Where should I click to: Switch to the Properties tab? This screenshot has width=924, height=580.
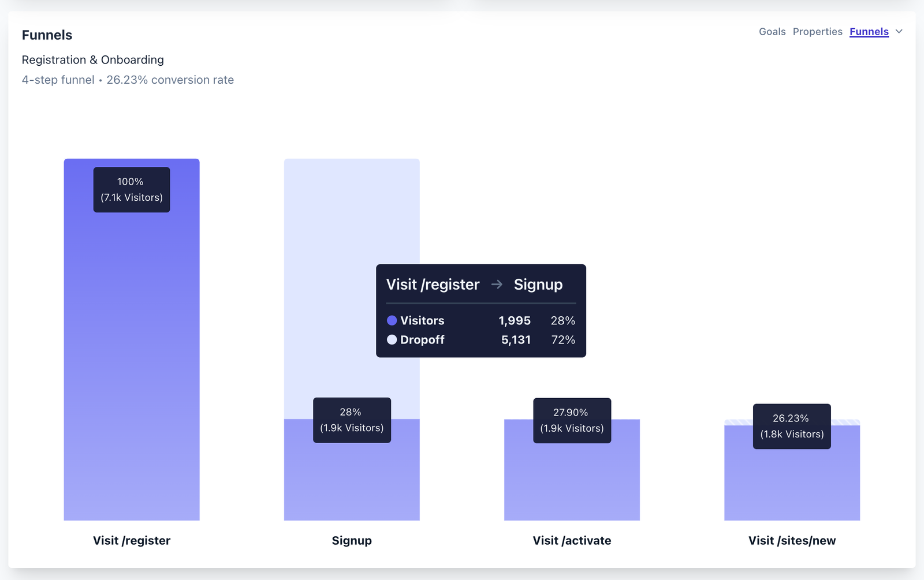point(818,32)
